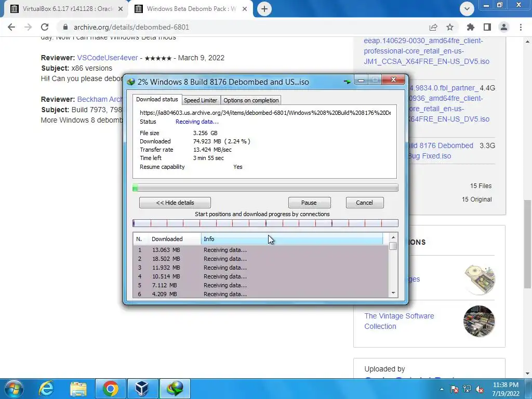The image size is (532, 399).
Task: Open the clock showing 11:38 PM
Action: pyautogui.click(x=506, y=389)
